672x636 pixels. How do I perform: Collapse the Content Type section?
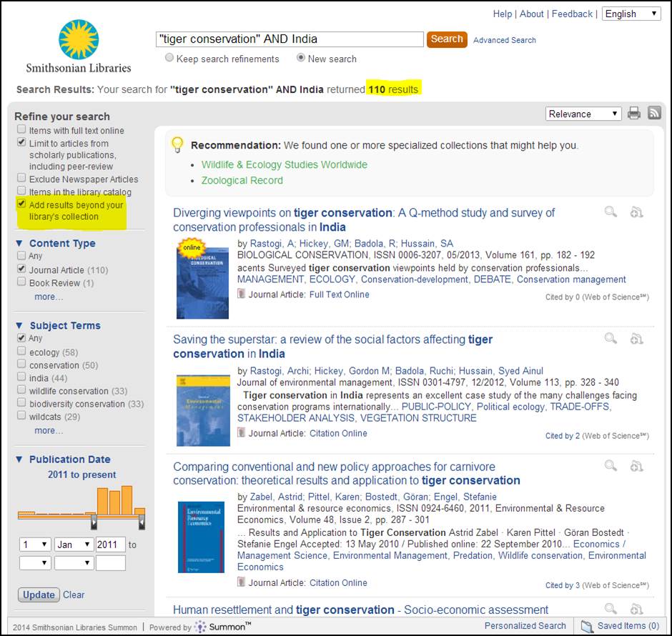coord(19,243)
